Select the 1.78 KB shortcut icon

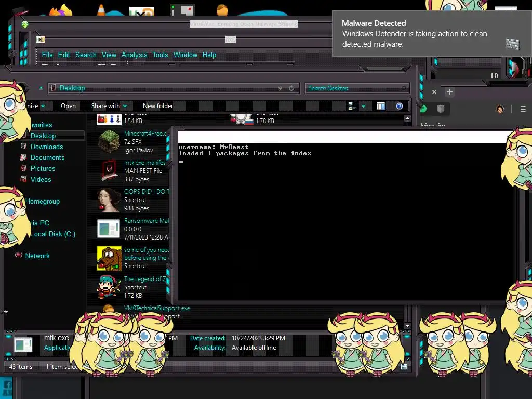click(x=242, y=120)
